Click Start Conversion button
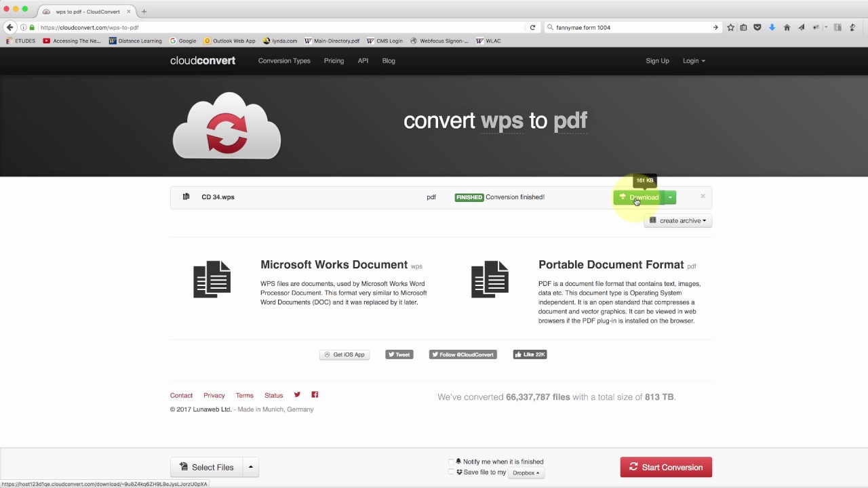This screenshot has height=488, width=868. (666, 467)
